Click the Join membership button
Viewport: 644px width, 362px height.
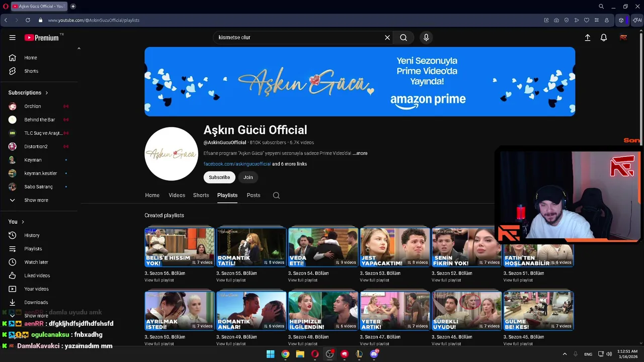pos(248,177)
